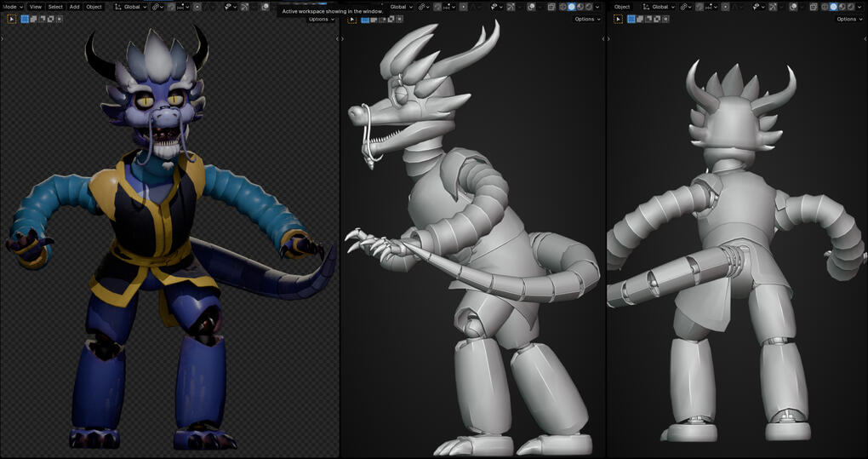Open pivot point selector in right viewport
Screen dimensions: 868x459
(686, 7)
